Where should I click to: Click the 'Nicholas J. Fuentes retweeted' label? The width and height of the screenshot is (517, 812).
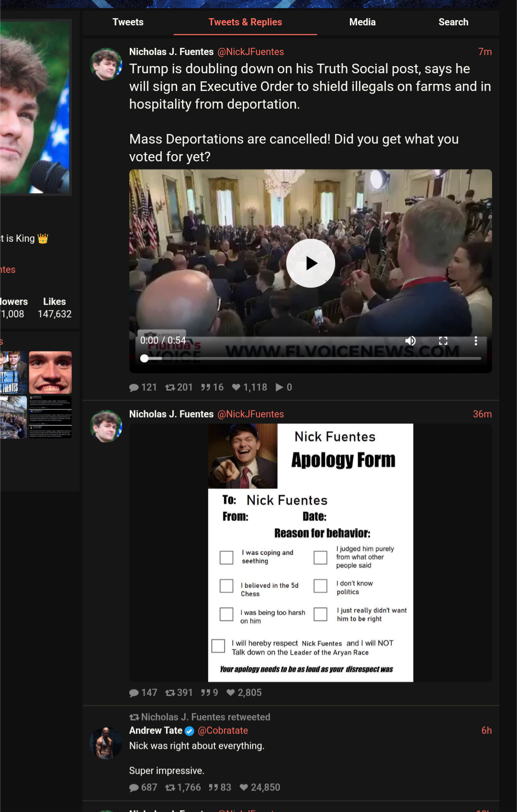[x=206, y=717]
